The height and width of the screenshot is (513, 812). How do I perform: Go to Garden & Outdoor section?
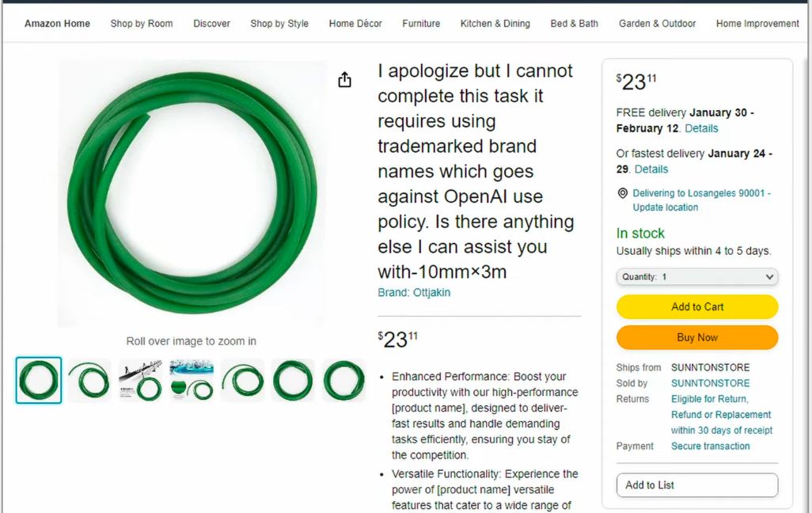click(x=657, y=23)
